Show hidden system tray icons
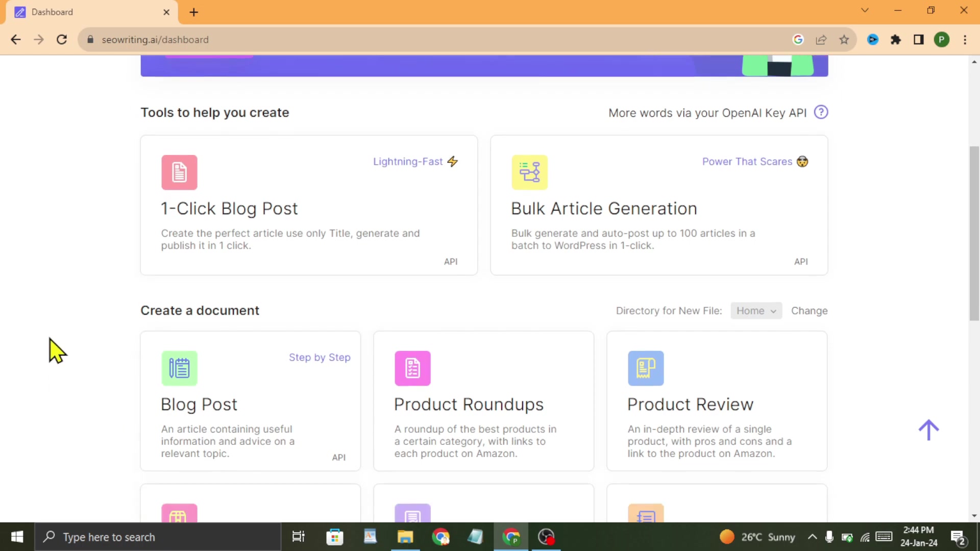 click(x=812, y=537)
